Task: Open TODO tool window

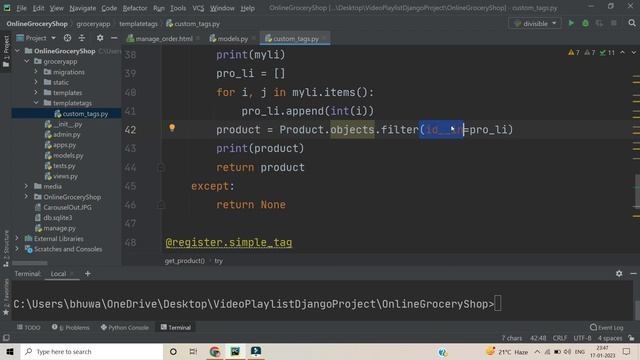Action: tap(29, 327)
